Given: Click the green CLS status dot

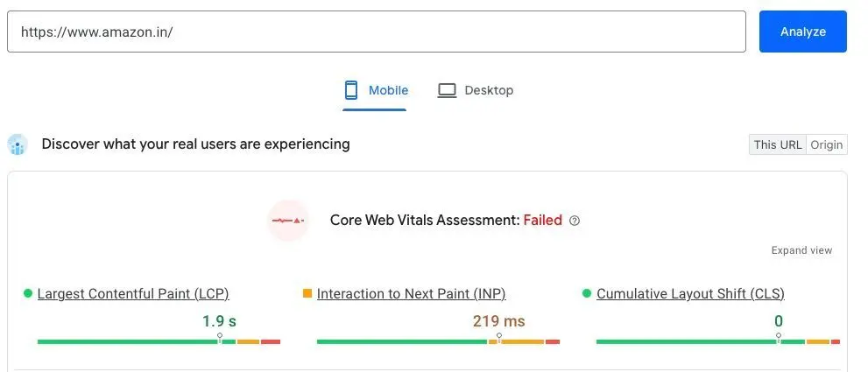Looking at the screenshot, I should point(587,293).
